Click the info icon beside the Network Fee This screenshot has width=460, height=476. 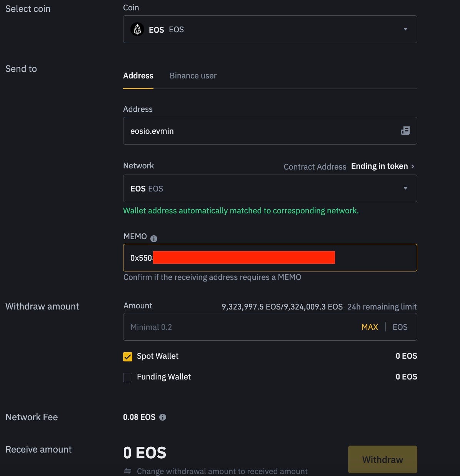162,417
